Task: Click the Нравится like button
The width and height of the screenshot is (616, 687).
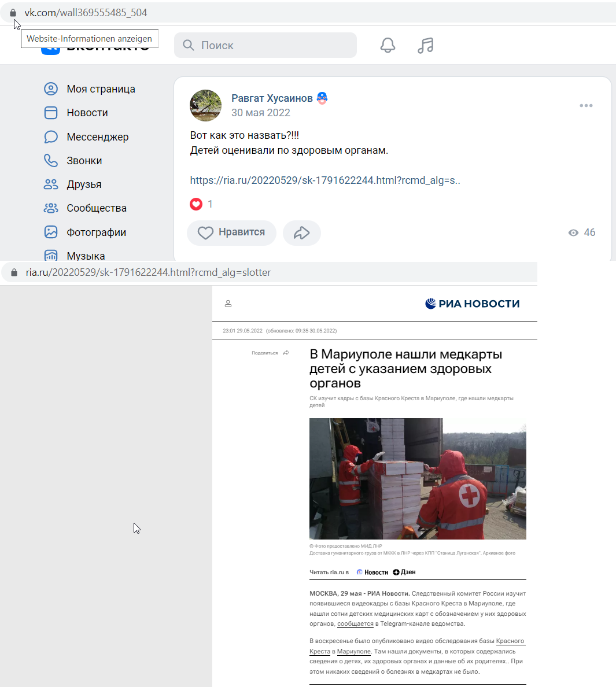Action: click(x=232, y=232)
